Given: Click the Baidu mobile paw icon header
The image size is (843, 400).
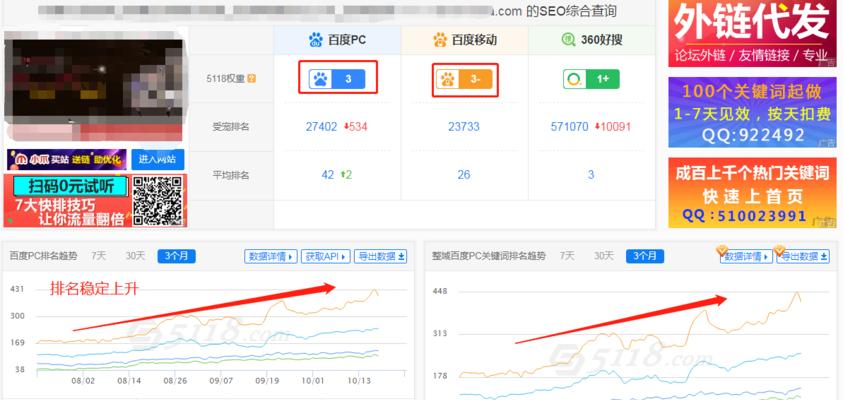Looking at the screenshot, I should tap(440, 40).
